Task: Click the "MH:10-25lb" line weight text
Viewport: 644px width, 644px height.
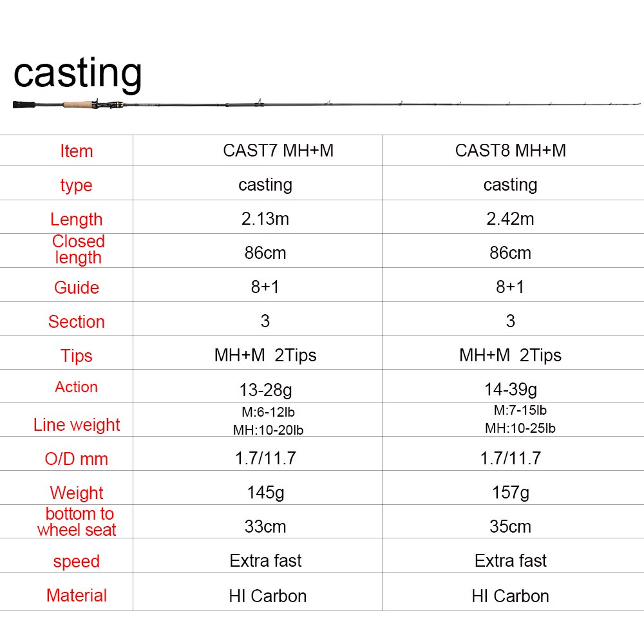Action: [520, 428]
